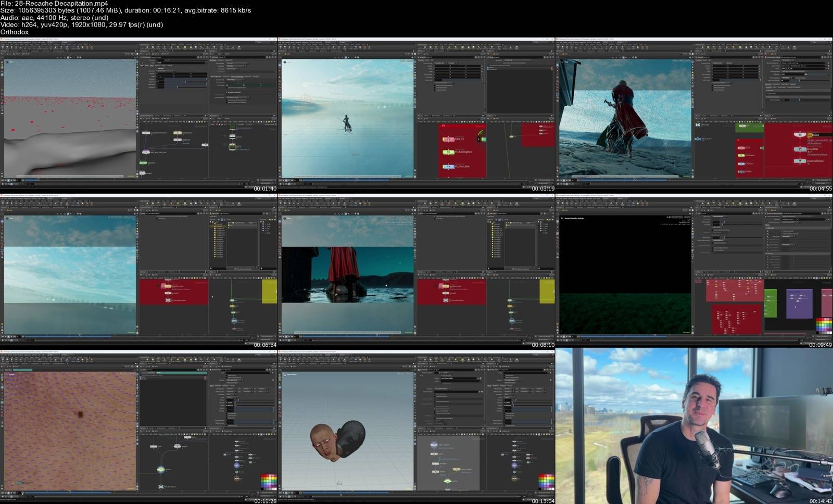
Task: Click the 00:13:04 timestamp label
Action: tap(543, 501)
